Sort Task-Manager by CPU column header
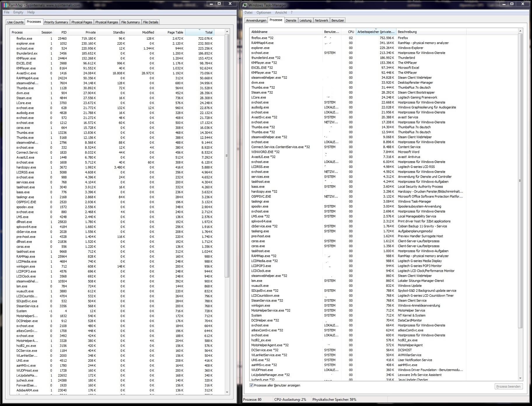This screenshot has width=532, height=406. [349, 32]
